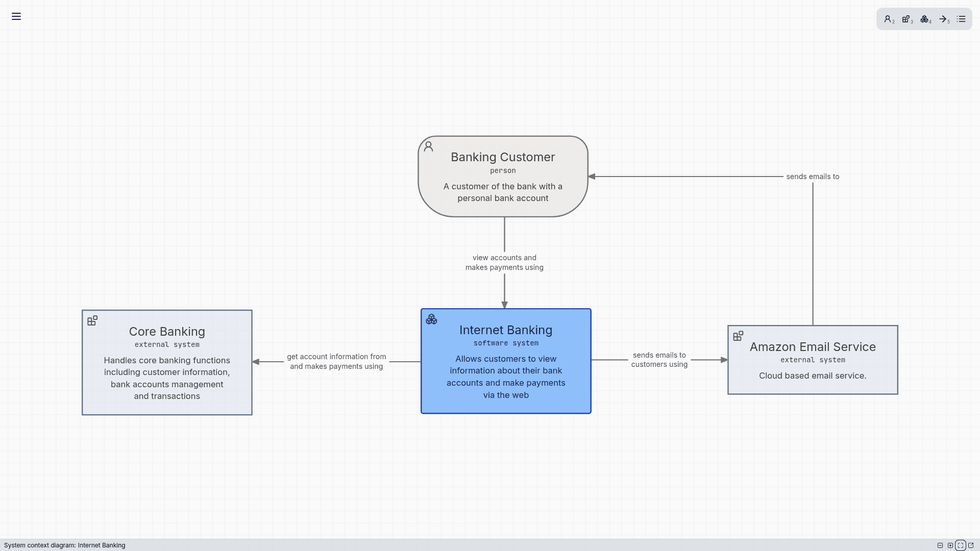980x551 pixels.
Task: Select the containers filter icon in toolbar
Action: click(906, 19)
